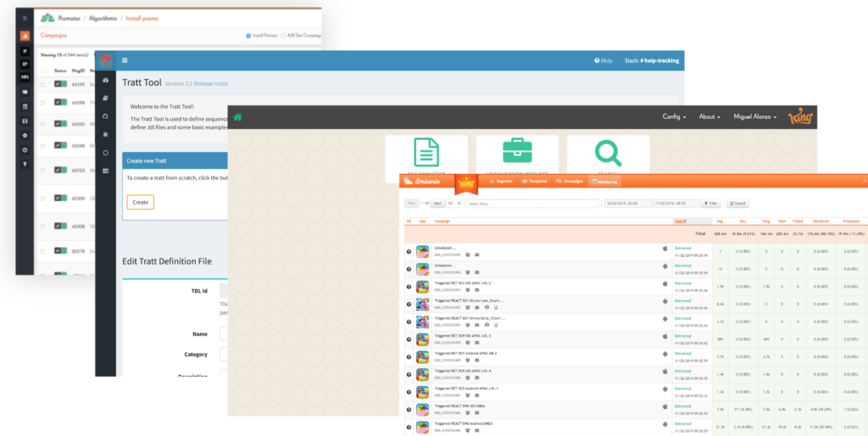Select the A/B Test Campaign radio button
Viewport: 868px width, 436px height.
283,36
